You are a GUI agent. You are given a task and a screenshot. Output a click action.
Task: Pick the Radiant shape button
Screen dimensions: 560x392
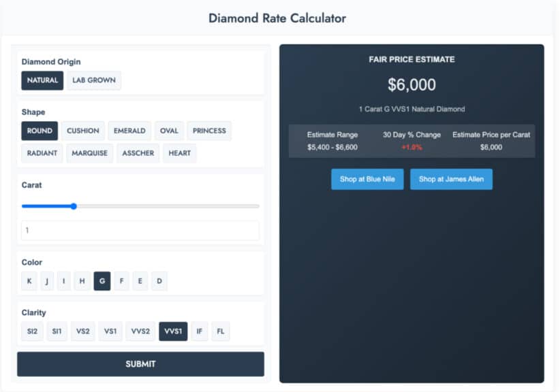[42, 153]
